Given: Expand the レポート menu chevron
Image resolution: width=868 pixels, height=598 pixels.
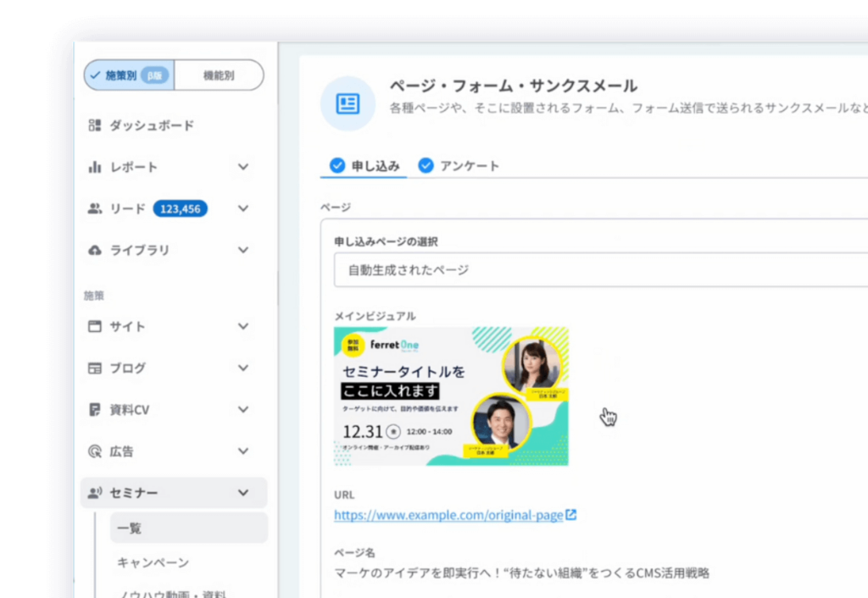Looking at the screenshot, I should tap(243, 167).
